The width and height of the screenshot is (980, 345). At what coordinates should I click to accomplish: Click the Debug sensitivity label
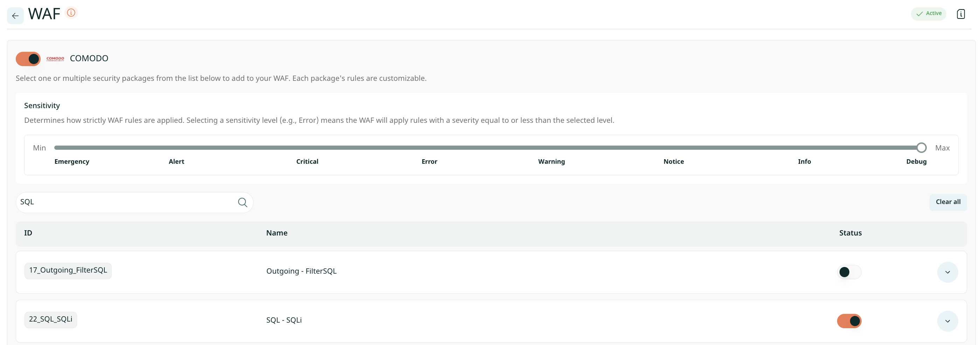point(916,162)
